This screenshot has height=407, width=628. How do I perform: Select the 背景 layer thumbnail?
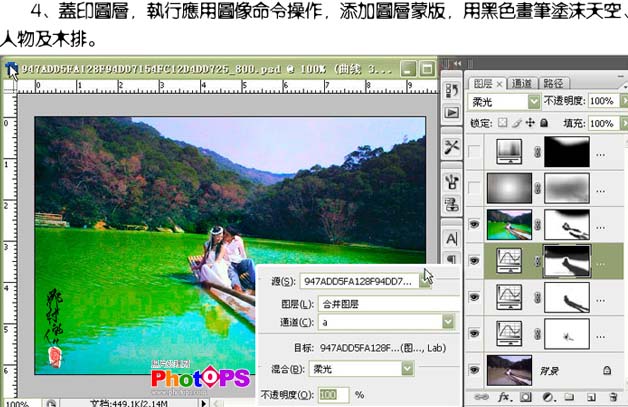point(508,369)
